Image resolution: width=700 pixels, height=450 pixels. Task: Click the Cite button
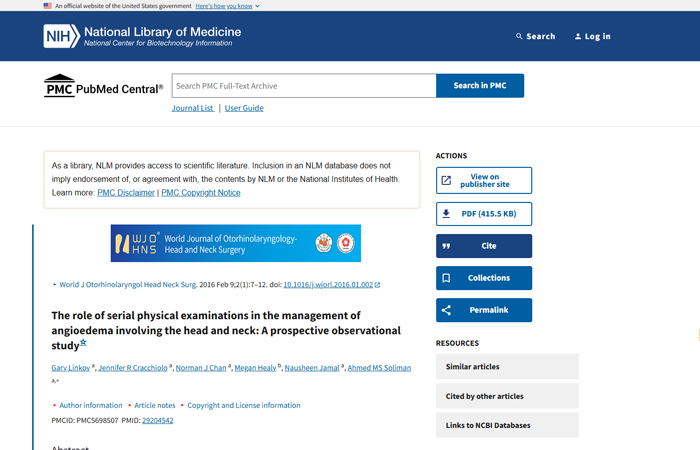pos(484,246)
